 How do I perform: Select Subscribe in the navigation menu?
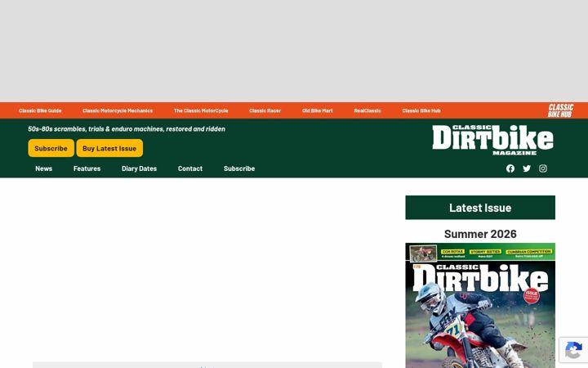pyautogui.click(x=239, y=168)
